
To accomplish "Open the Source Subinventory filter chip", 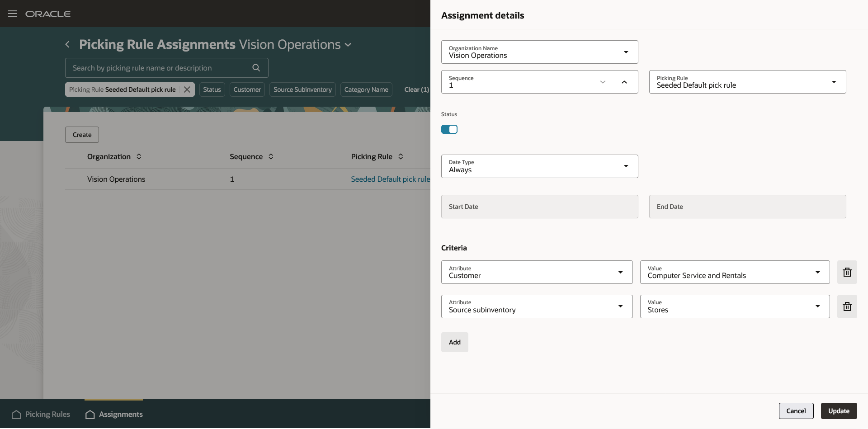I will 302,90.
